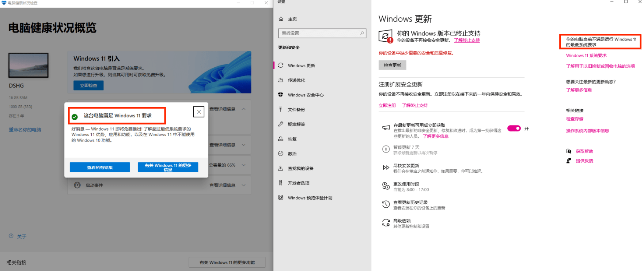Click the gear-sync icon for 高级选项
Screen dimensions: 644x271
386,223
